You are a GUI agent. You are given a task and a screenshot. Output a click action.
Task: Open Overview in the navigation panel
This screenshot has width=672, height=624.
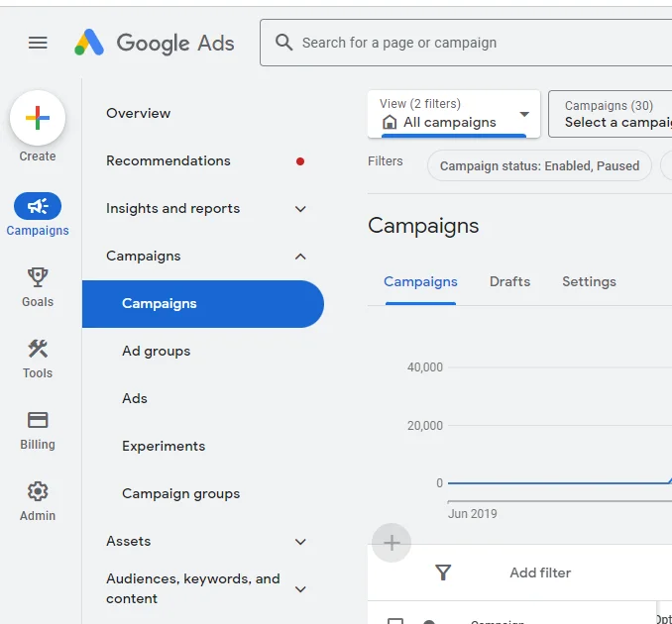click(x=139, y=114)
